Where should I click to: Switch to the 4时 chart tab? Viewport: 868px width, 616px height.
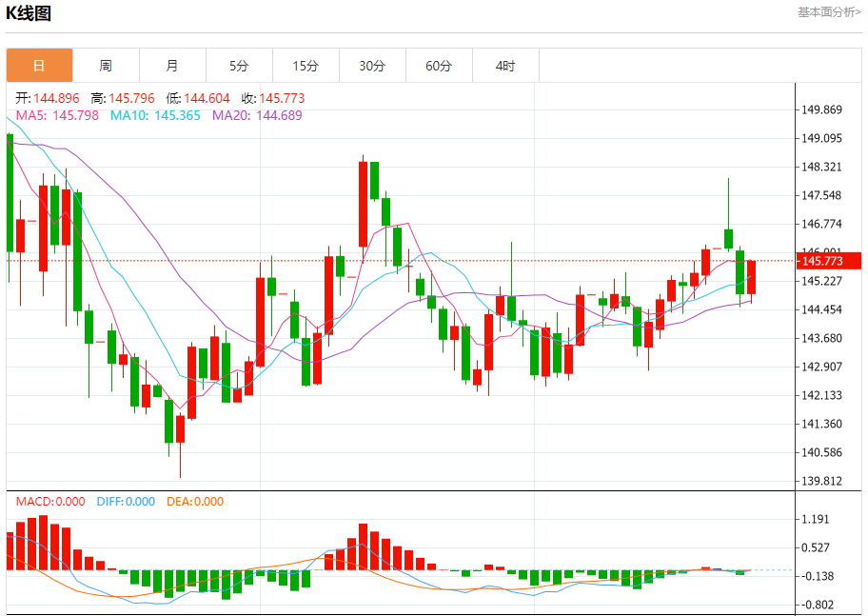click(505, 66)
